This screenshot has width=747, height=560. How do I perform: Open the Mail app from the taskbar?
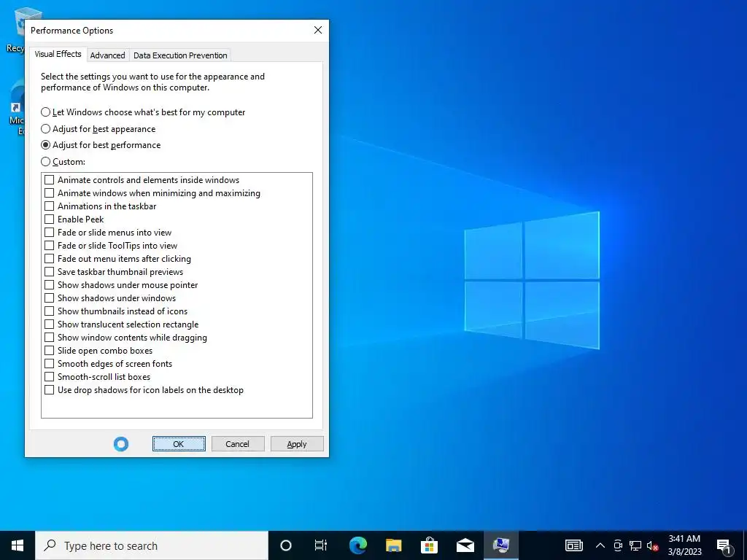tap(465, 545)
